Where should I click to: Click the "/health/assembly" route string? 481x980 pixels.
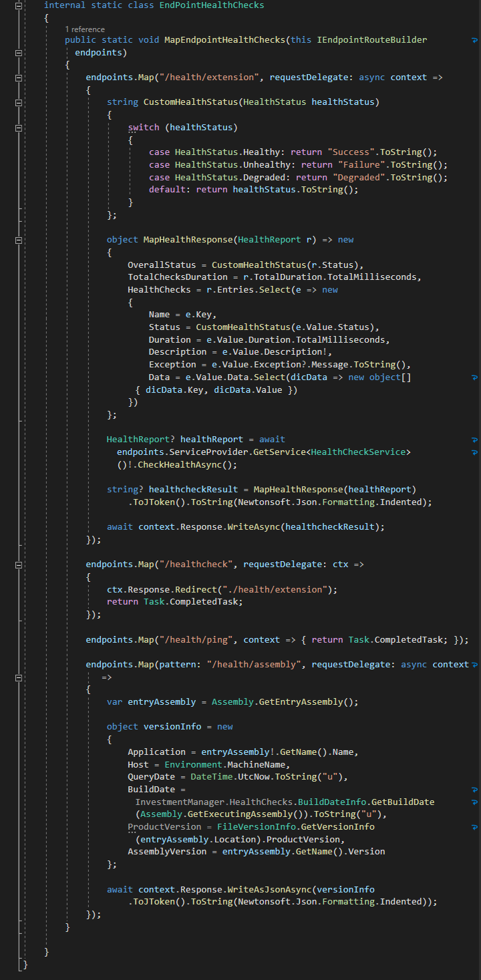tap(255, 664)
